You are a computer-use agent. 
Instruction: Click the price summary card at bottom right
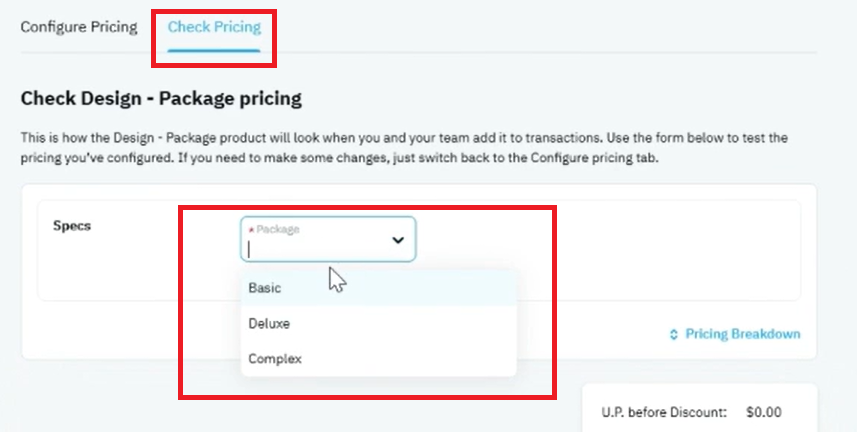(x=700, y=408)
